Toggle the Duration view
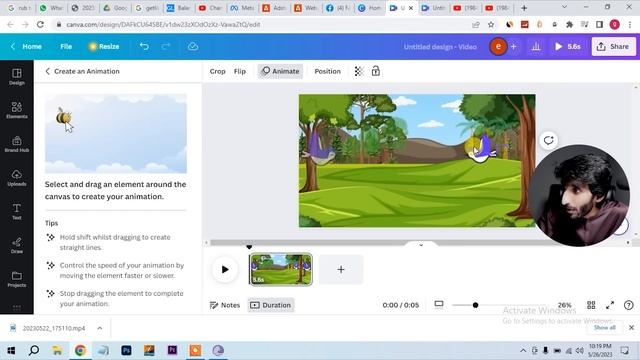The width and height of the screenshot is (640, 360). [271, 305]
